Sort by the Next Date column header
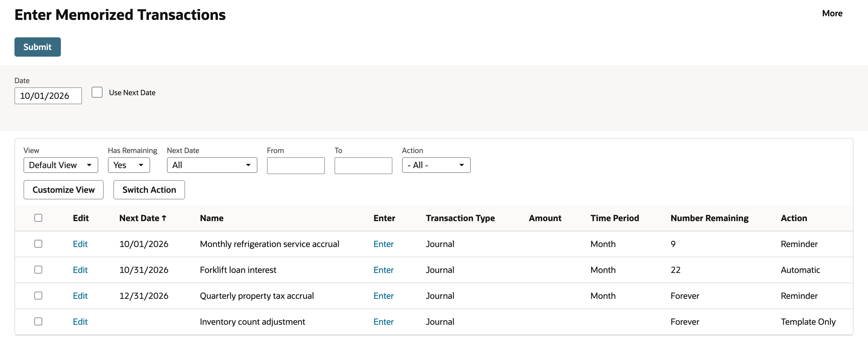Screen dimensions: 868x338 (143, 218)
